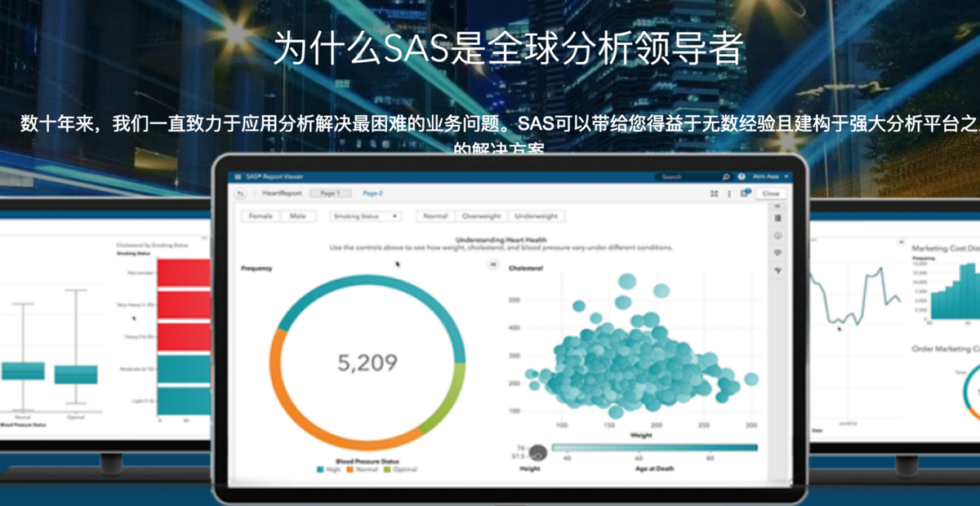Click the back arrow beside HeartReport
This screenshot has height=506, width=980.
pyautogui.click(x=240, y=193)
